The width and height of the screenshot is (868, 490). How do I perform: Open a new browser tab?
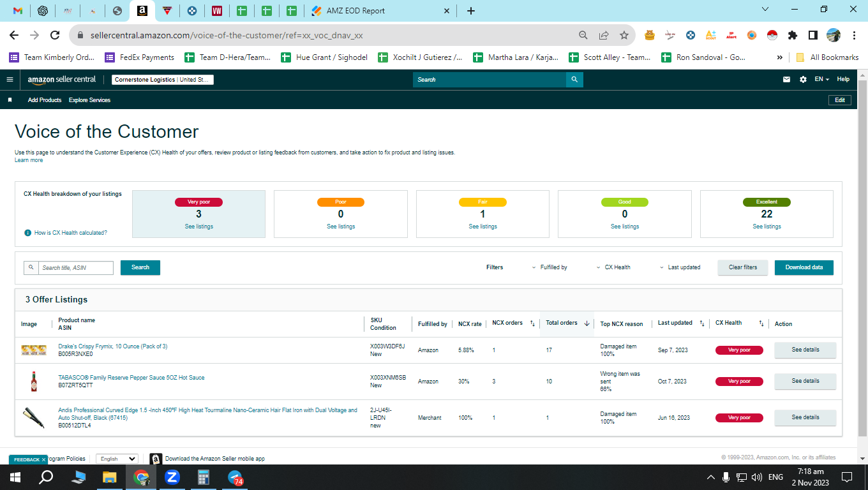[x=471, y=11]
